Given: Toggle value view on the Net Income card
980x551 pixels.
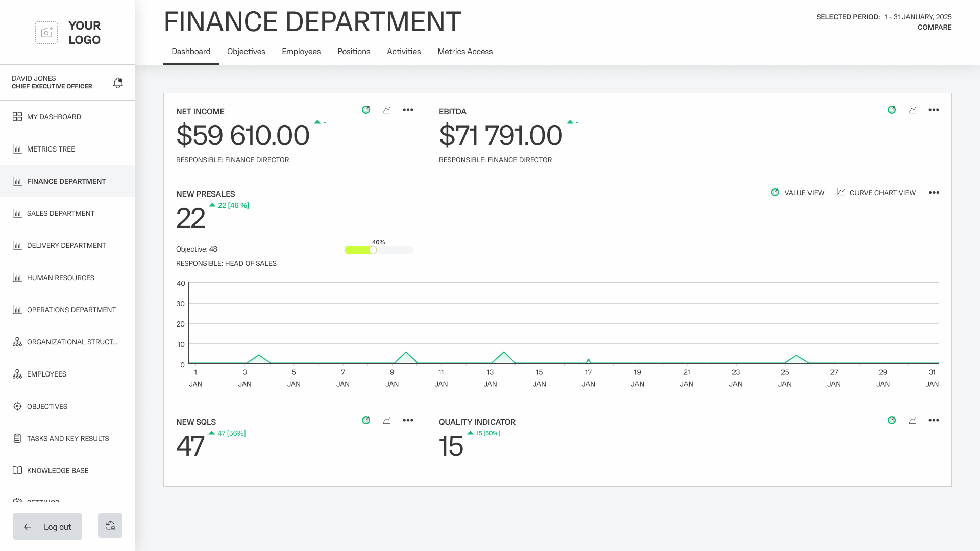Looking at the screenshot, I should (366, 110).
